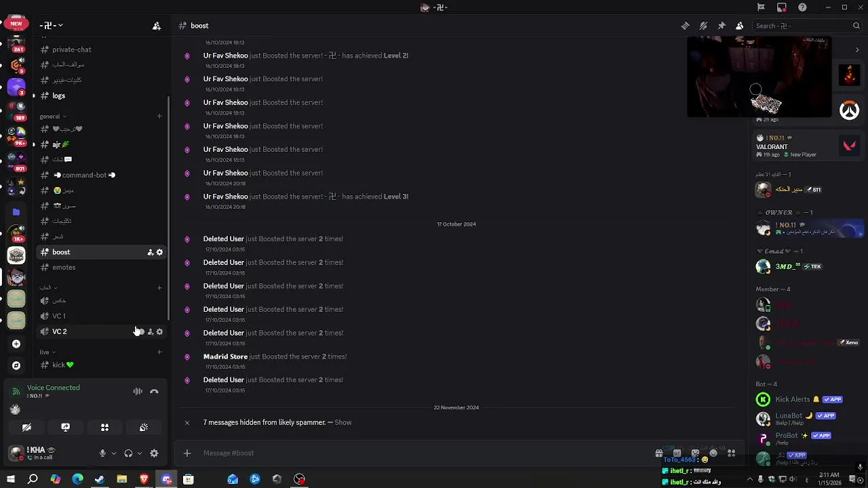Click ProBot in the member list
Viewport: 868px width, 488px height.
coord(808,439)
